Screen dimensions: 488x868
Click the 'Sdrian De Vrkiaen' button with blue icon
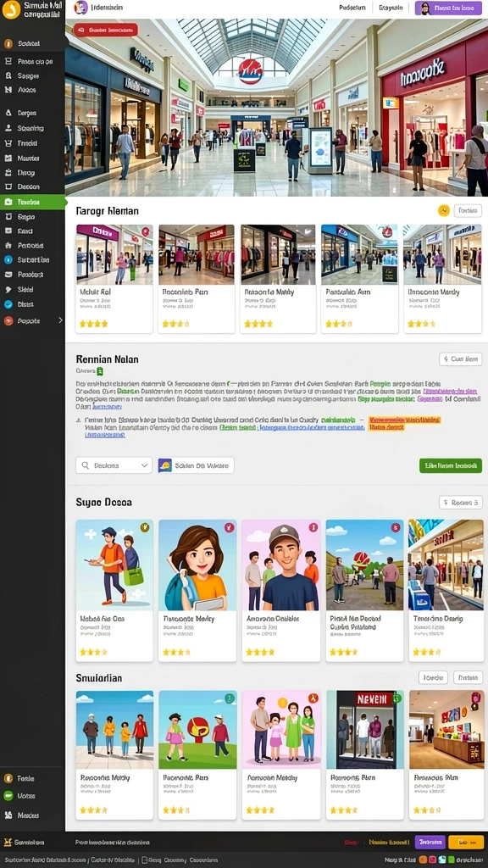[x=196, y=465]
